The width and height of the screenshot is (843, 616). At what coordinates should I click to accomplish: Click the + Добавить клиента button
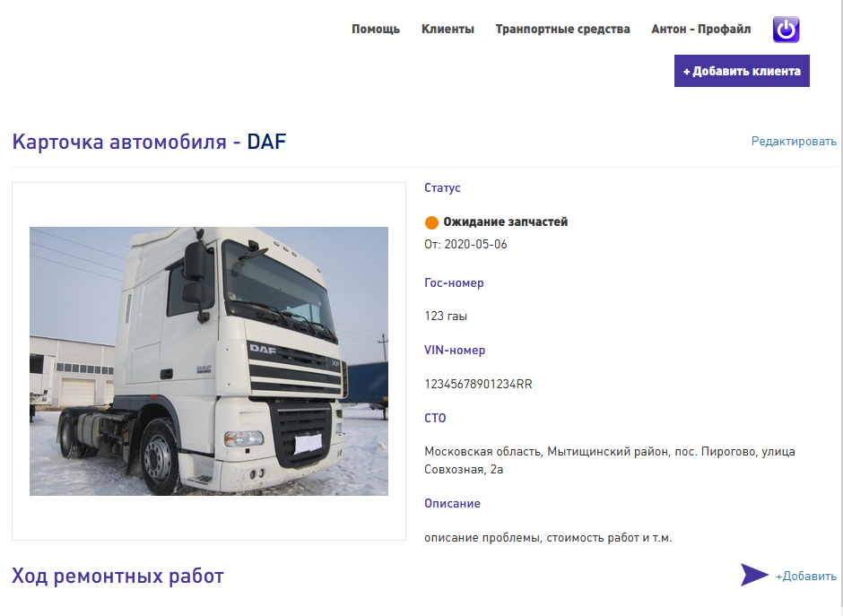point(742,71)
